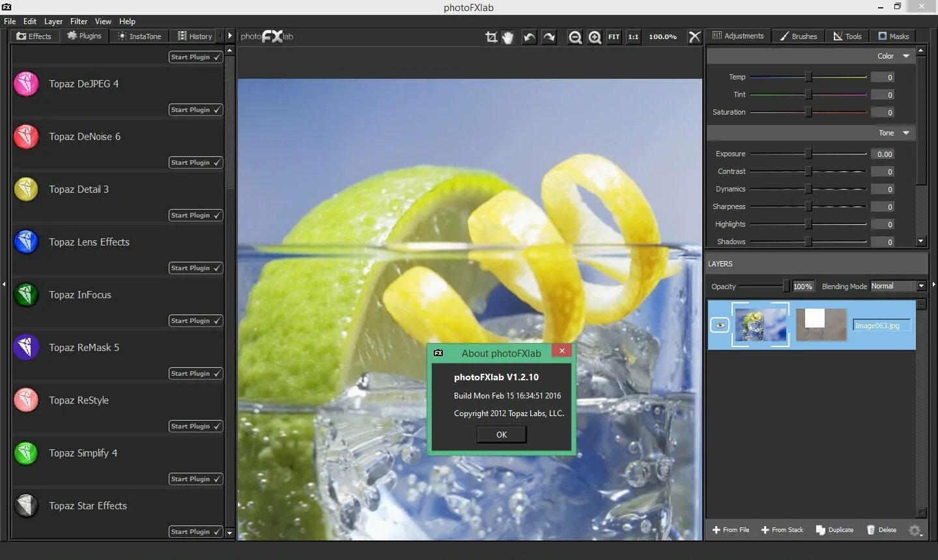Click the FIT zoom button
The image size is (938, 560).
click(614, 37)
